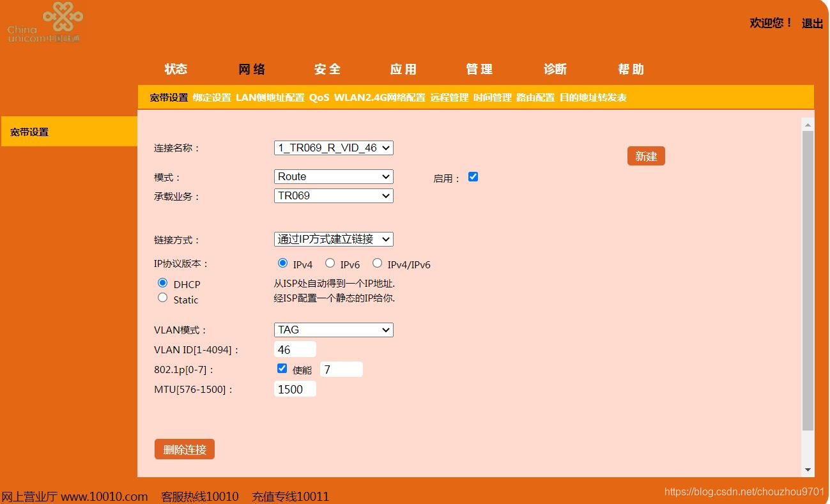The height and width of the screenshot is (504, 830).
Task: Switch to the 时间管理 sub-tab
Action: tap(492, 98)
